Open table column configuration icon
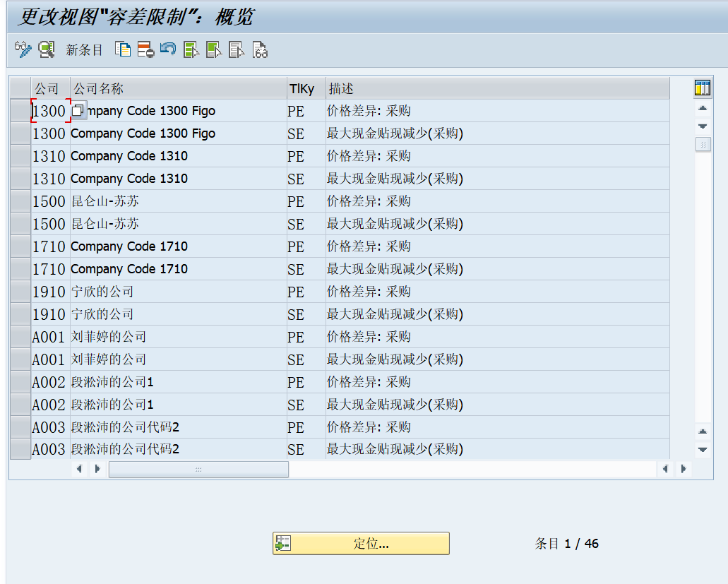 703,88
